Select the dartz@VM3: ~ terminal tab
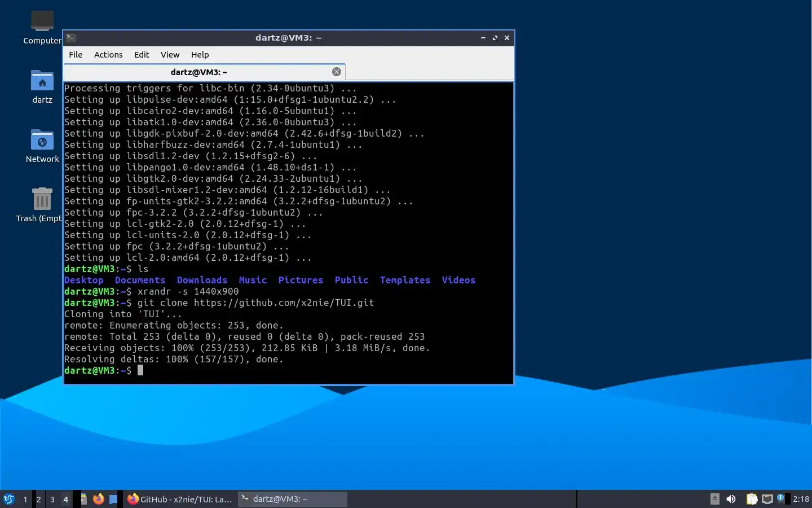This screenshot has width=812, height=508. point(205,72)
